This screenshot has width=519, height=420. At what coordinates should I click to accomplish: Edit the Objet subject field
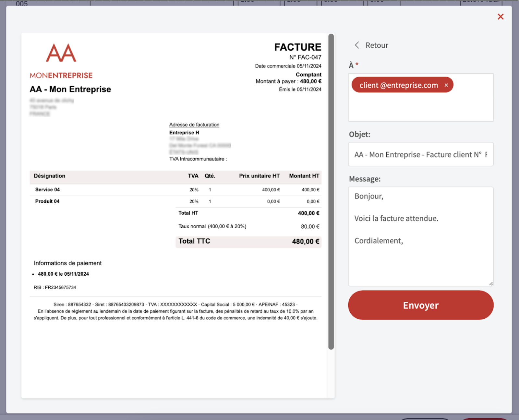(421, 154)
